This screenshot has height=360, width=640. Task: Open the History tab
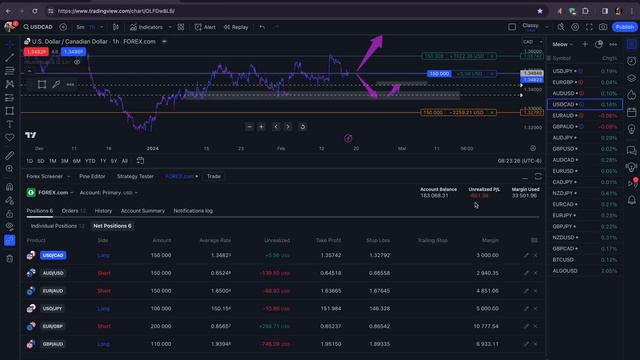click(103, 211)
